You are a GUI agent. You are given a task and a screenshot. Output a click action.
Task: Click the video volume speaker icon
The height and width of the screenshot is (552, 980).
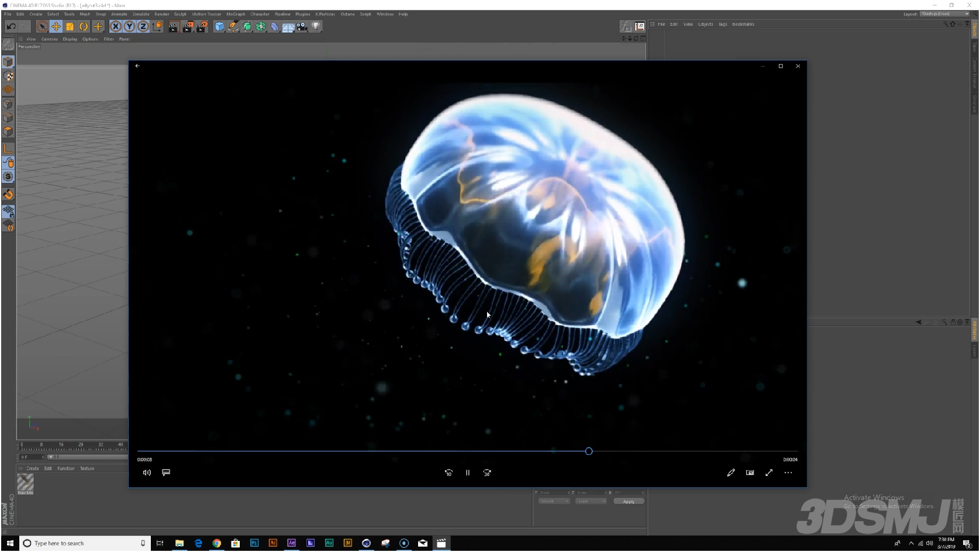tap(147, 472)
